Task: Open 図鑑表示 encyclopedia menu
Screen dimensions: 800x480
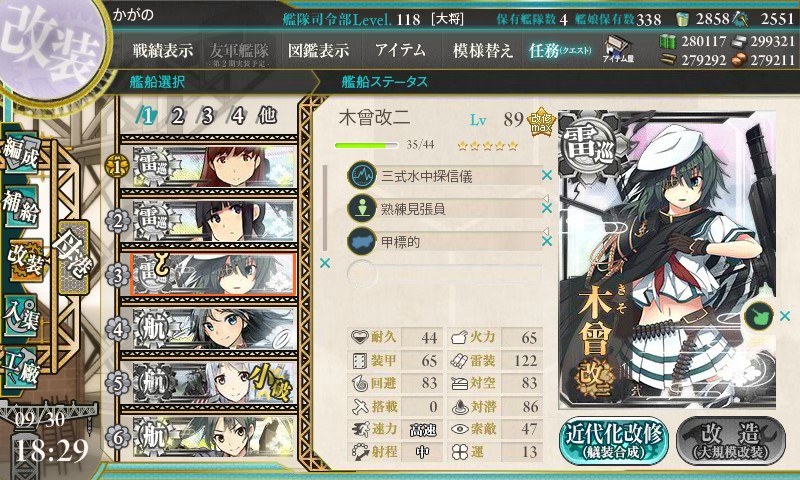Action: pos(318,50)
